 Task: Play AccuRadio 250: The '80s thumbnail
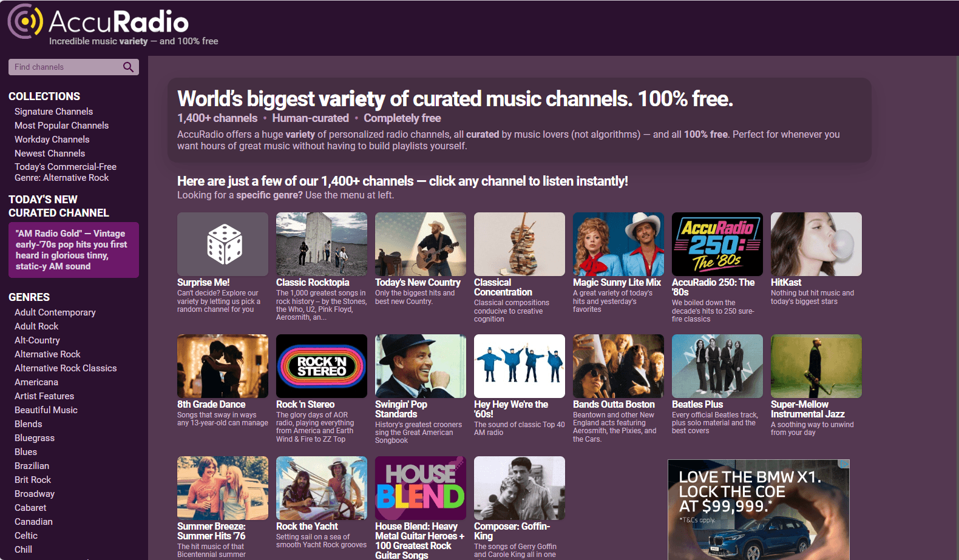click(717, 244)
